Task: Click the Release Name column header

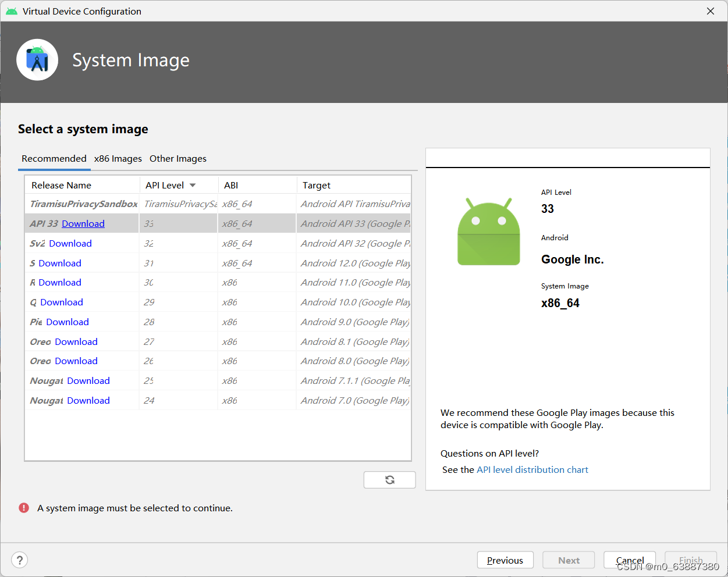Action: point(82,185)
